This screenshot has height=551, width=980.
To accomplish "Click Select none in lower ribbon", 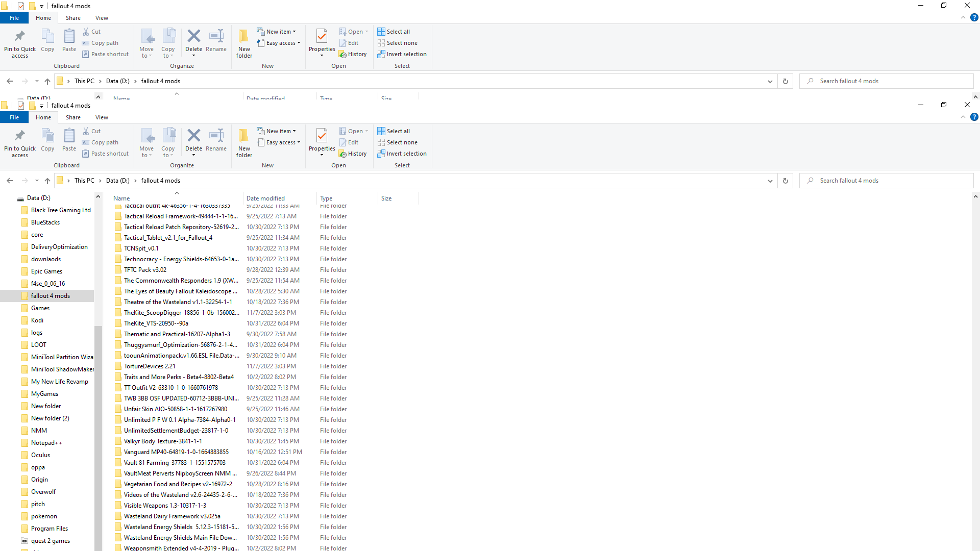I will click(x=397, y=142).
